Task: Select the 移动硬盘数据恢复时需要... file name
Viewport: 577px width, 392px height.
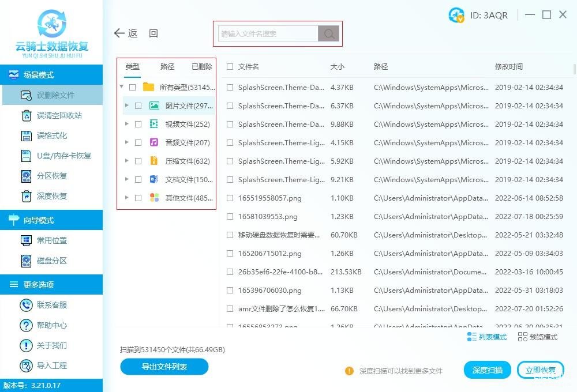Action: point(279,235)
